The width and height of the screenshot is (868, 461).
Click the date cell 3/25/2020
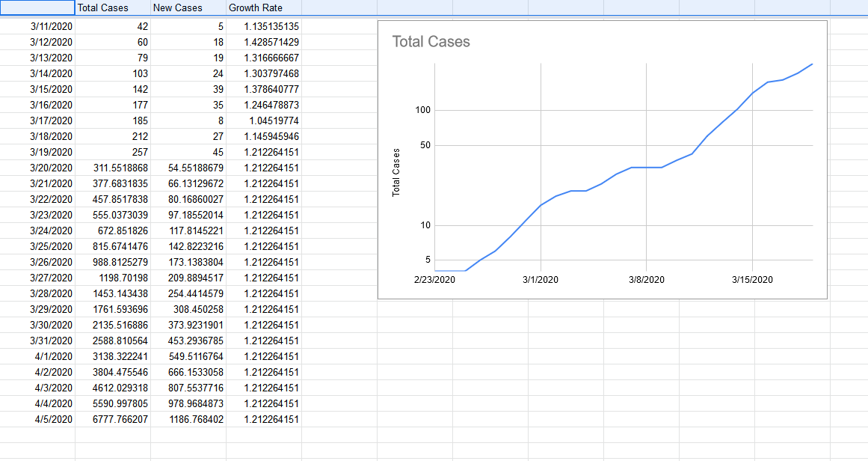click(37, 246)
